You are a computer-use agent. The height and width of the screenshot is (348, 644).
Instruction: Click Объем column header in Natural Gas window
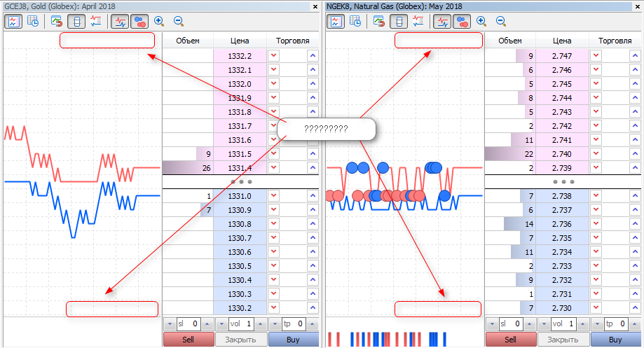tap(510, 41)
